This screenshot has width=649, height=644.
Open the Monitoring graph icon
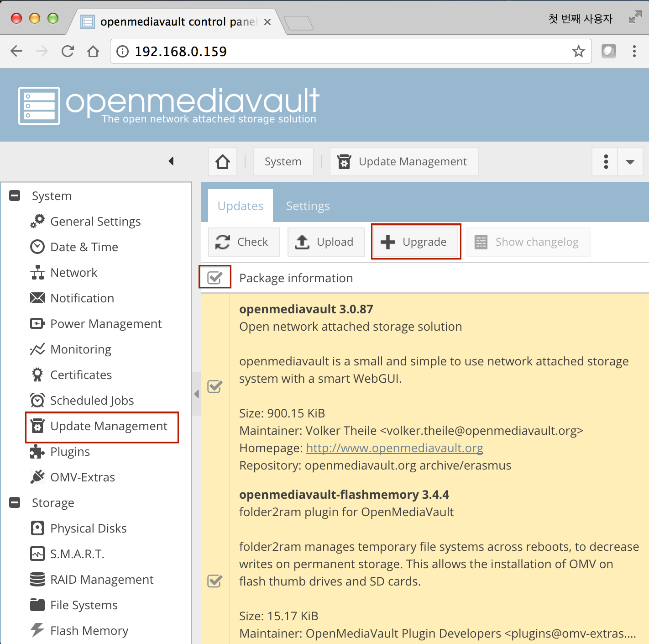tap(37, 349)
